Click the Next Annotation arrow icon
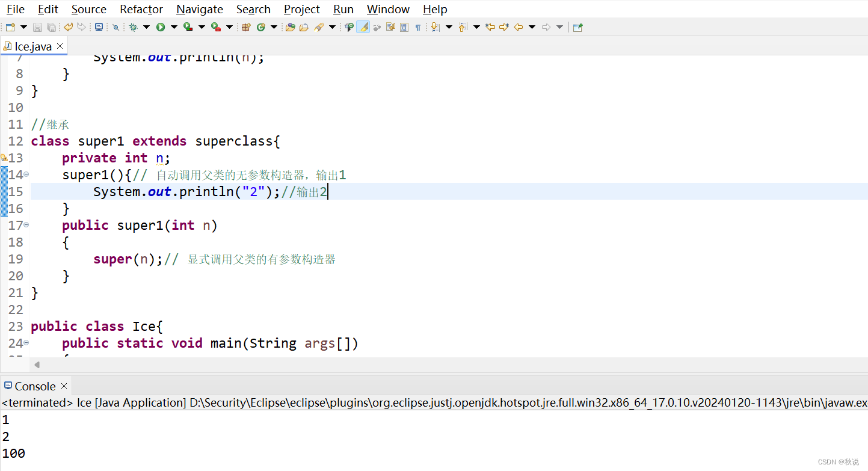Viewport: 868px width, 471px height. pyautogui.click(x=436, y=27)
